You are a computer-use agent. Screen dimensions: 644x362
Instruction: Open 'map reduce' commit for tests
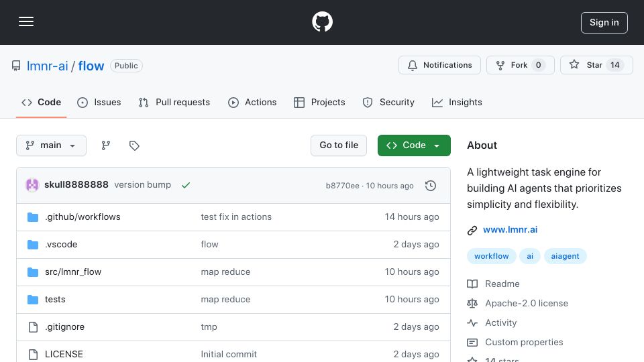pos(225,299)
